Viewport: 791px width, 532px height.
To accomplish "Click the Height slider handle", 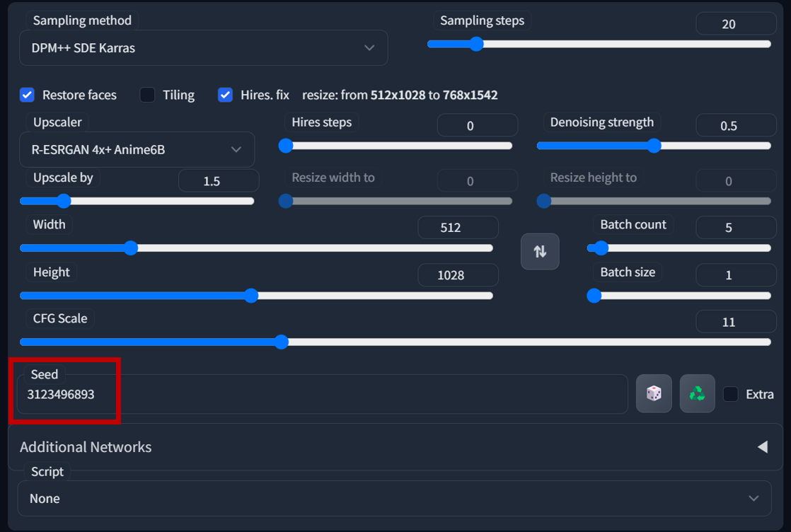I will coord(251,296).
